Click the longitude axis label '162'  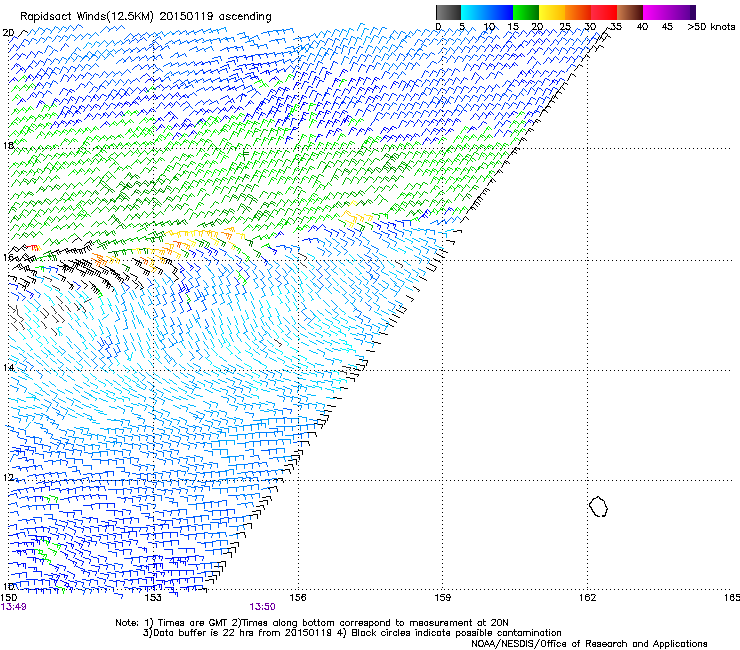tap(588, 598)
